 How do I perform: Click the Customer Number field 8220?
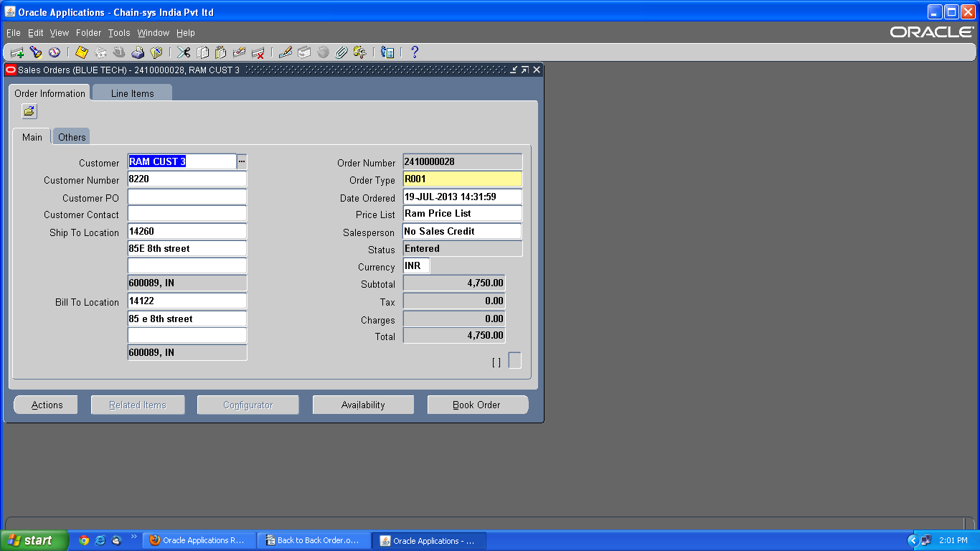click(187, 179)
